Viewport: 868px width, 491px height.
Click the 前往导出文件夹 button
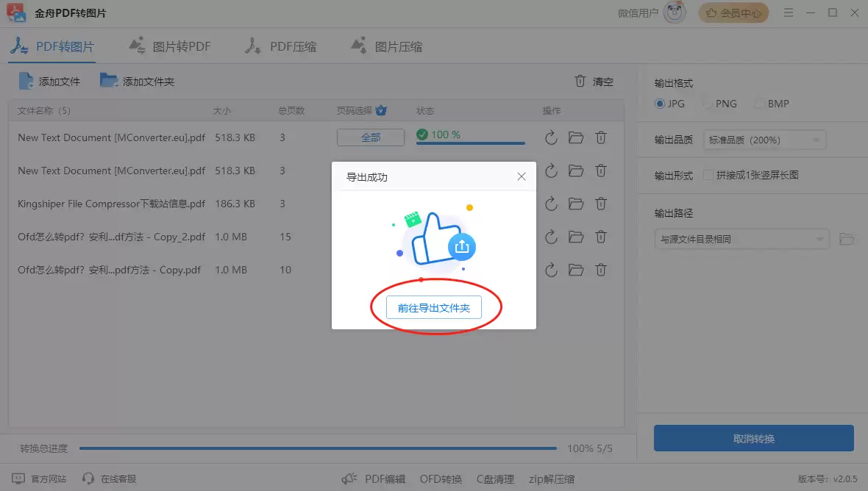(x=433, y=307)
